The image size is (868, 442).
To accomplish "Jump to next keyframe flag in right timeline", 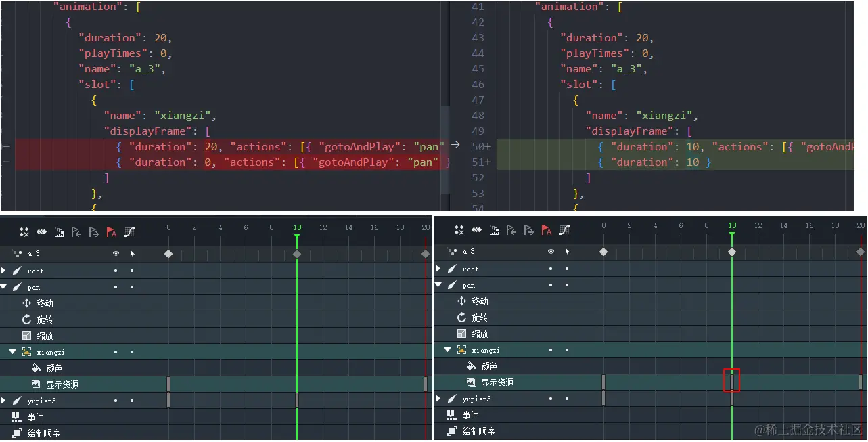I will pos(529,230).
